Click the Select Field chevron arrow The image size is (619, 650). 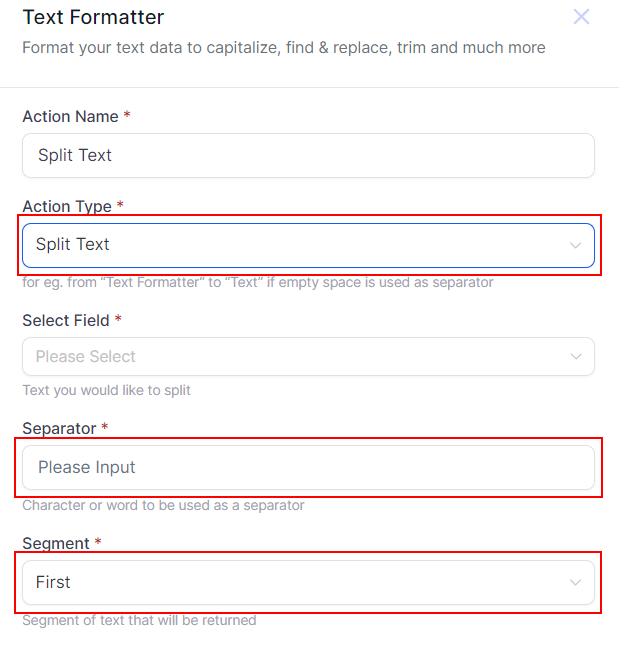point(576,357)
